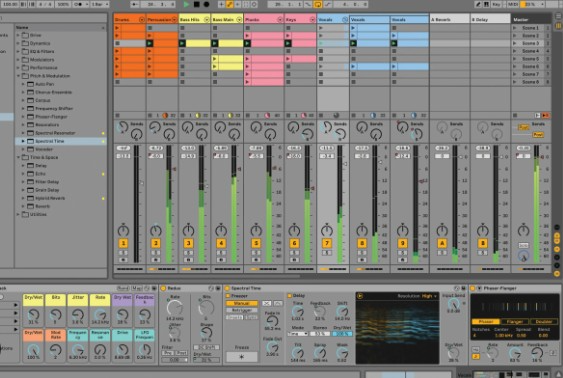The height and width of the screenshot is (378, 563).
Task: Select the B Delay return track header
Action: tap(490, 19)
